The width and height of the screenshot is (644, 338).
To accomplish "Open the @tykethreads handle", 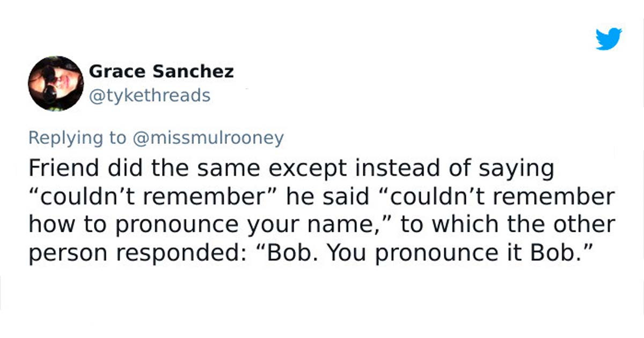I will coord(149,95).
